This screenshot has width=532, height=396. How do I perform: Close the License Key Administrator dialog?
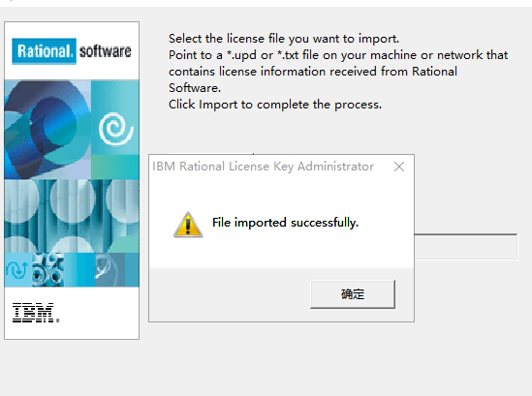399,167
